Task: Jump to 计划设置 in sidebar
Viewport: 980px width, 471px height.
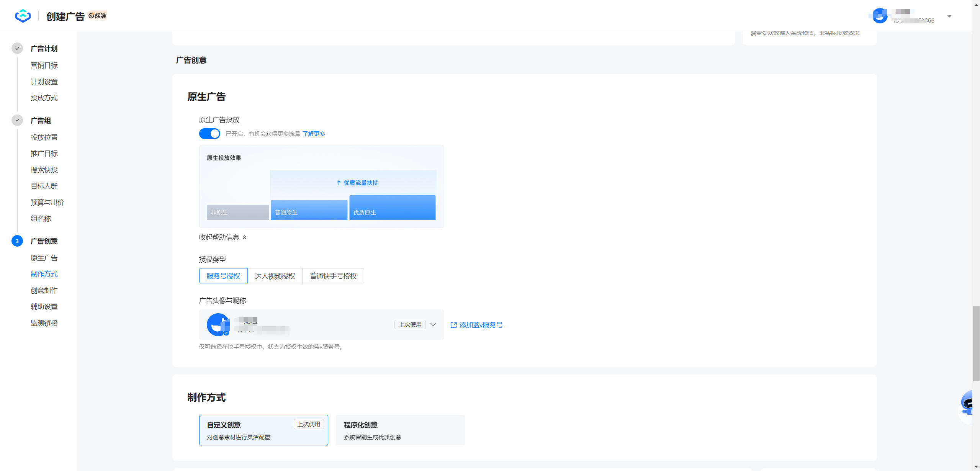Action: [44, 82]
